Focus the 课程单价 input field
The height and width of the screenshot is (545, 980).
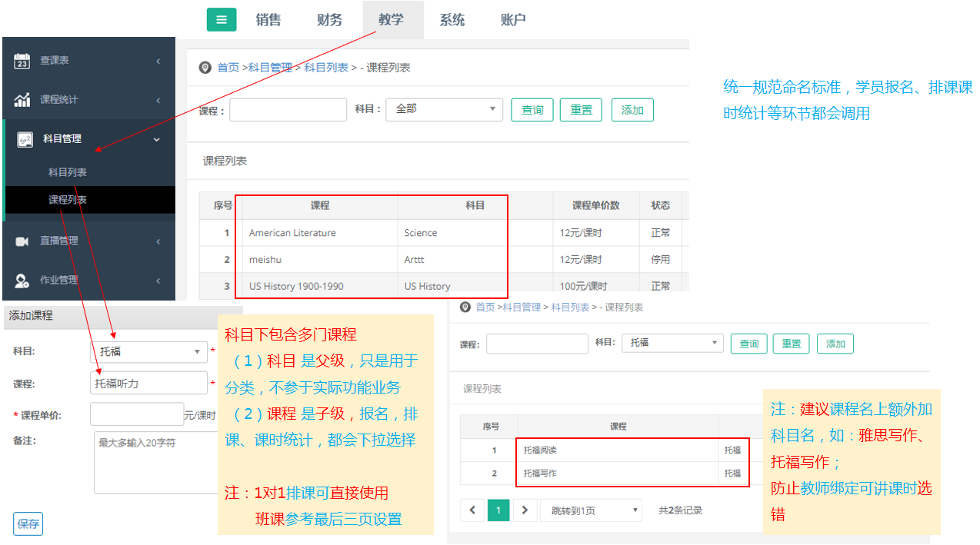tap(137, 414)
